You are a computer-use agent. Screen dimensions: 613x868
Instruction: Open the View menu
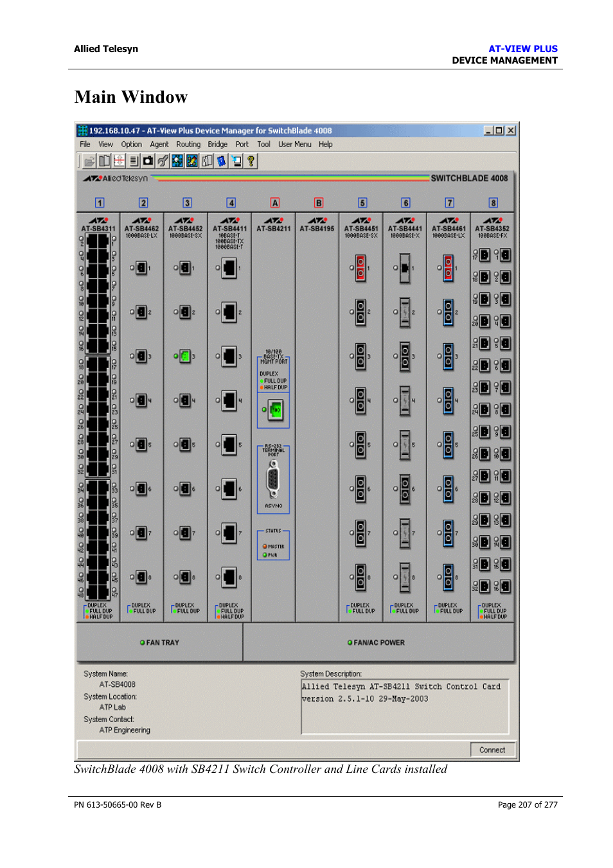click(105, 145)
